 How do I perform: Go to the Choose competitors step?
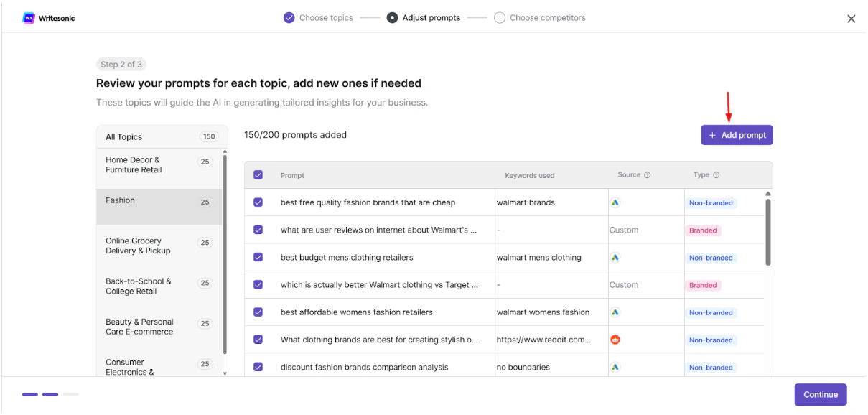[x=540, y=18]
